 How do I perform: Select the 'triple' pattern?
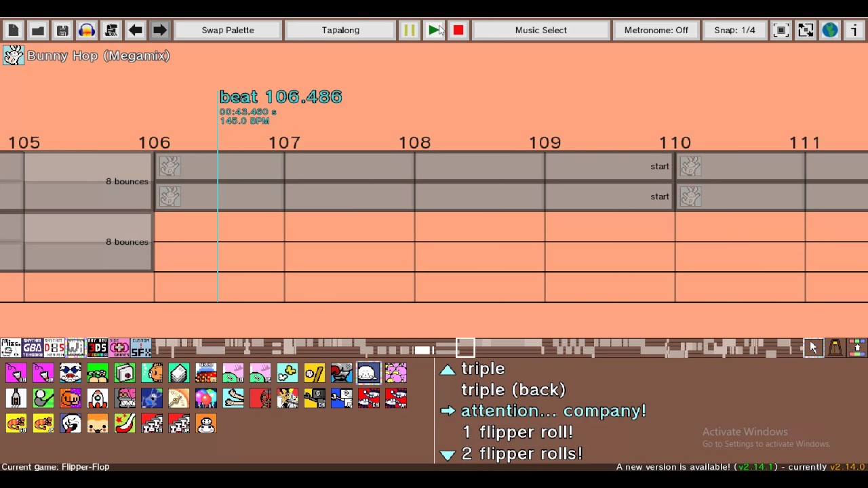(483, 369)
